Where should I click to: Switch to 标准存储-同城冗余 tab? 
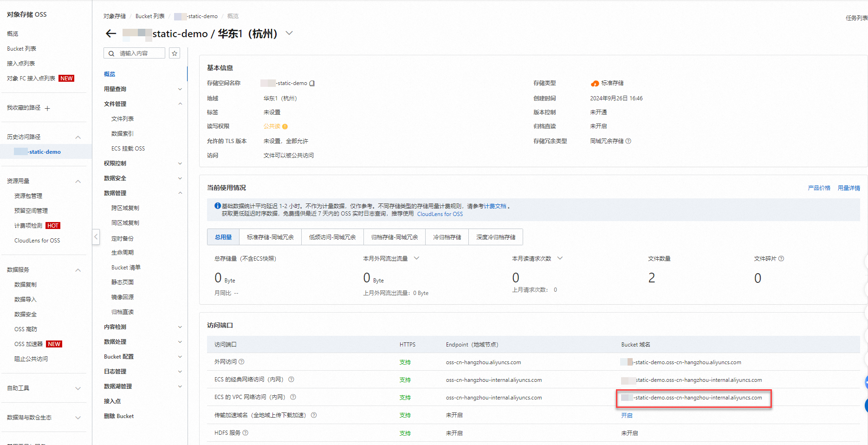[271, 237]
